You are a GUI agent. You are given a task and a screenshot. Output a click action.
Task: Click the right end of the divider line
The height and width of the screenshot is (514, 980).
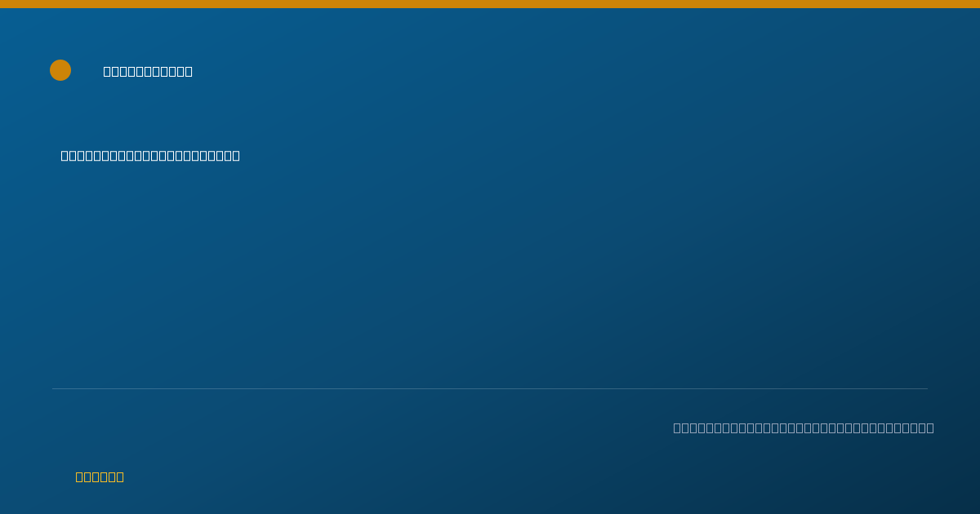pos(926,388)
